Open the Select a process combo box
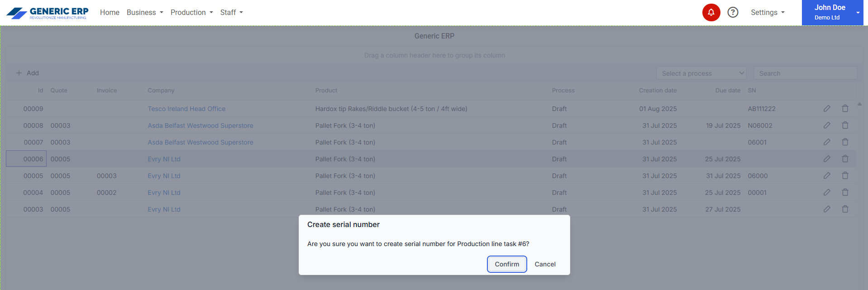The width and height of the screenshot is (868, 290). click(701, 73)
